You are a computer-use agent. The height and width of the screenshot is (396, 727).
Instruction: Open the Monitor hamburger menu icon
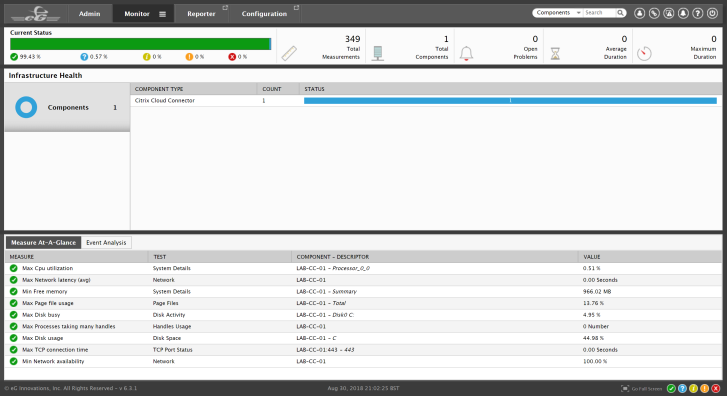(162, 14)
